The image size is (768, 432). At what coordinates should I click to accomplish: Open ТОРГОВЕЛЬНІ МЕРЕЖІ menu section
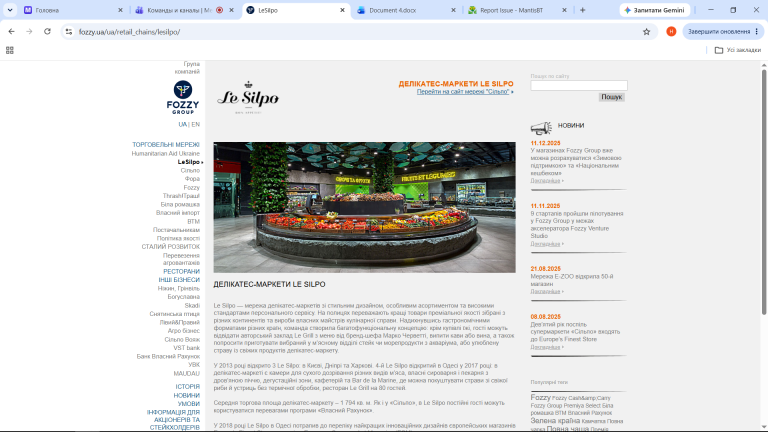[x=166, y=144]
